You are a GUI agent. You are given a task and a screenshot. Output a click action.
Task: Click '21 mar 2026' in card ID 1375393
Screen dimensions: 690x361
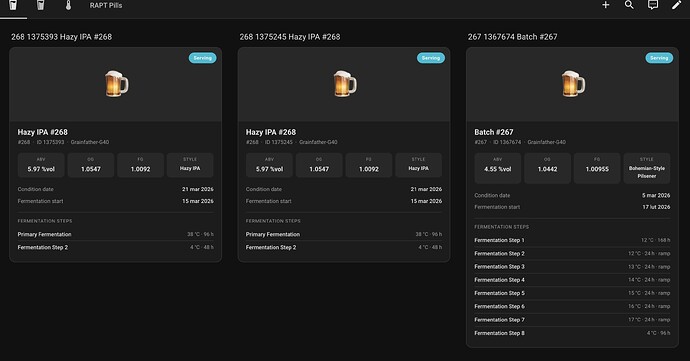198,189
